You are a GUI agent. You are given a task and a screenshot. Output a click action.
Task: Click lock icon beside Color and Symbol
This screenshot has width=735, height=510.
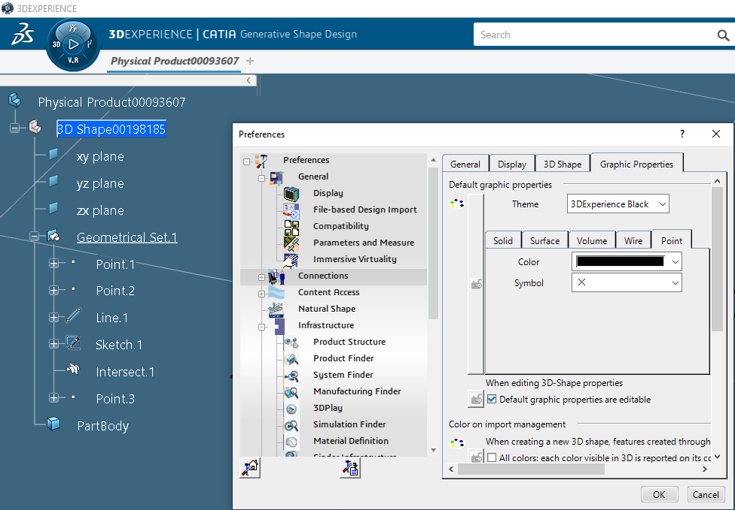tap(476, 284)
